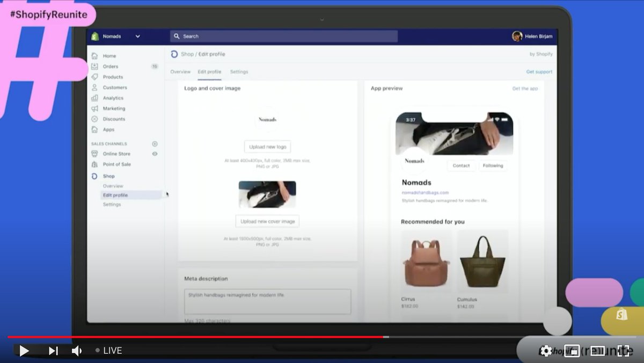
Task: Click the Discounts badge icon
Action: pos(94,119)
